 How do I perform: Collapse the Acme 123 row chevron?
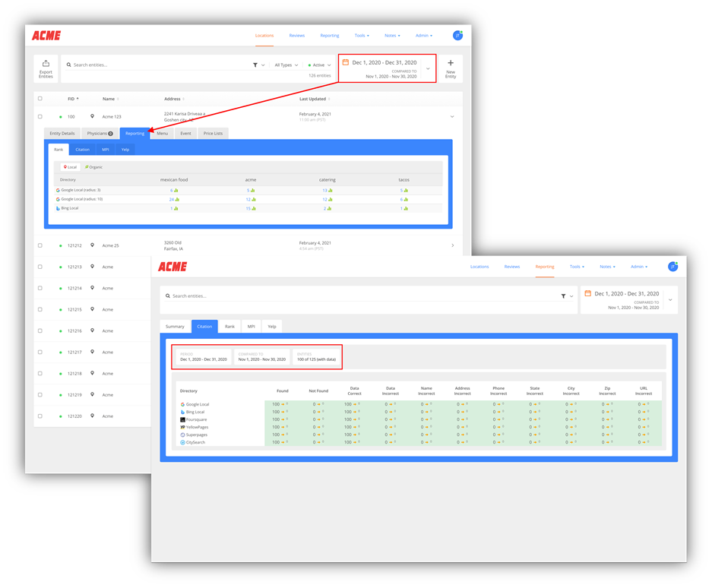tap(452, 117)
